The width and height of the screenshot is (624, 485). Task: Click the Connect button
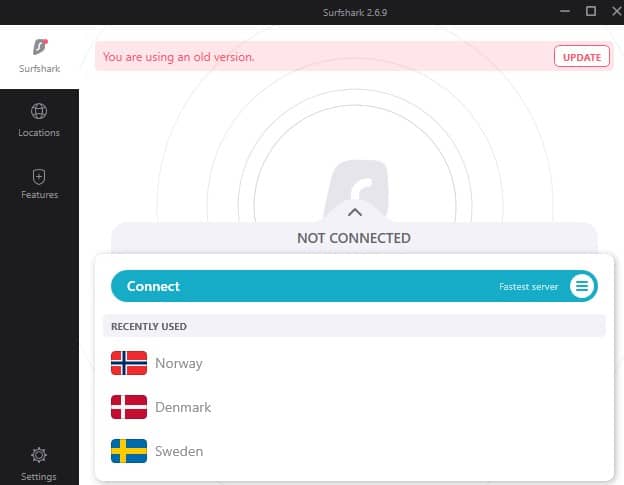point(354,286)
